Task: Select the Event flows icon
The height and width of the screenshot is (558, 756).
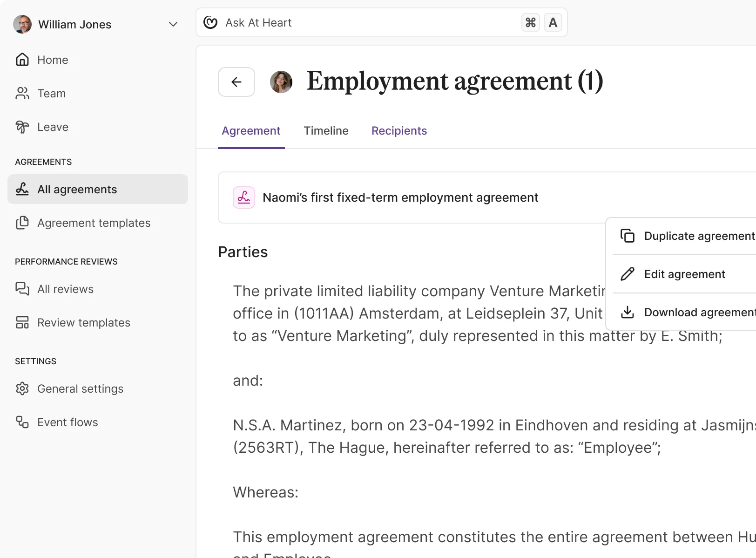Action: coord(22,422)
